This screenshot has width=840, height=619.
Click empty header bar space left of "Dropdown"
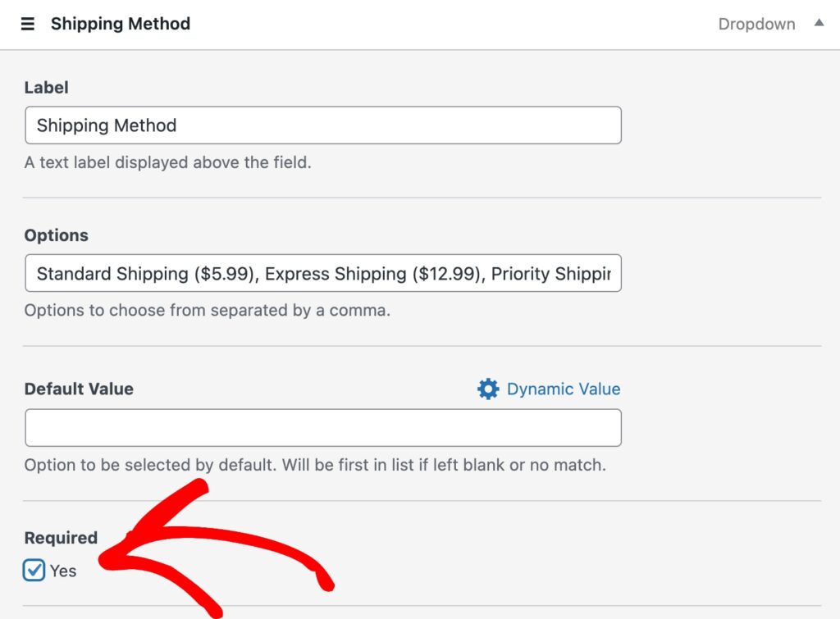[x=451, y=25]
